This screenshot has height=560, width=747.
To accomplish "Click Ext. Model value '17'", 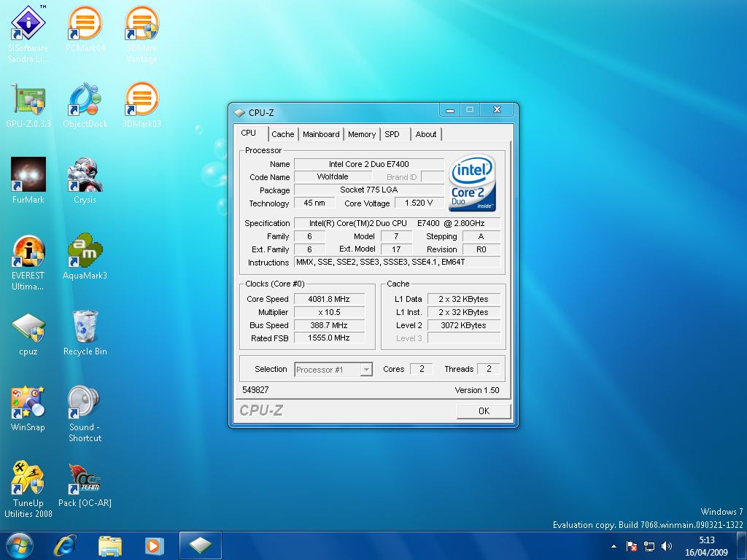I will [x=396, y=249].
